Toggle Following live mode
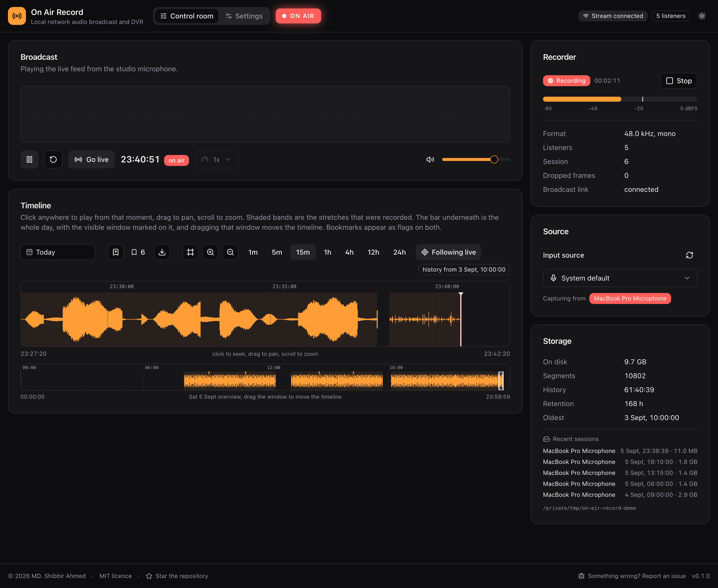This screenshot has height=588, width=718. coord(448,252)
